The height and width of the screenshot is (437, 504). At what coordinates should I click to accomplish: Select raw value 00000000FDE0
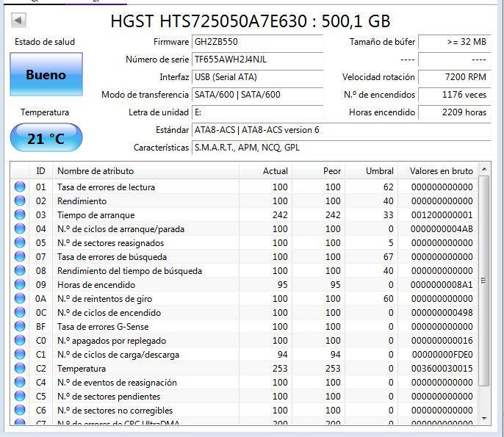coord(442,355)
